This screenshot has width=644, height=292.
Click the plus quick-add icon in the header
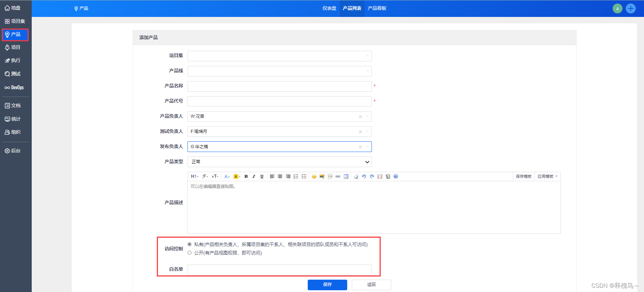(x=631, y=8)
